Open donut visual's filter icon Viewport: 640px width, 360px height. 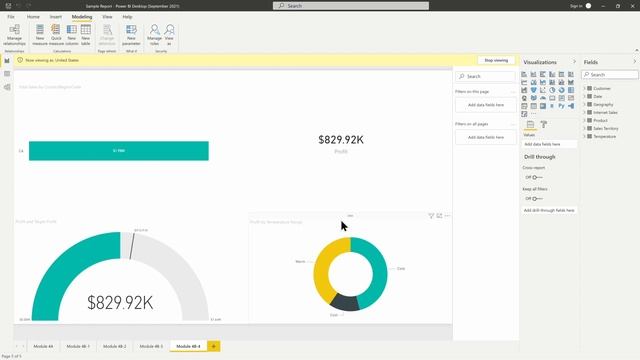pyautogui.click(x=431, y=216)
